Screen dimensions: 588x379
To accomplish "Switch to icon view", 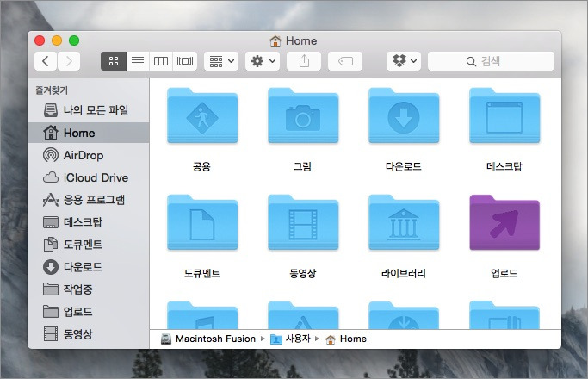I will point(114,61).
